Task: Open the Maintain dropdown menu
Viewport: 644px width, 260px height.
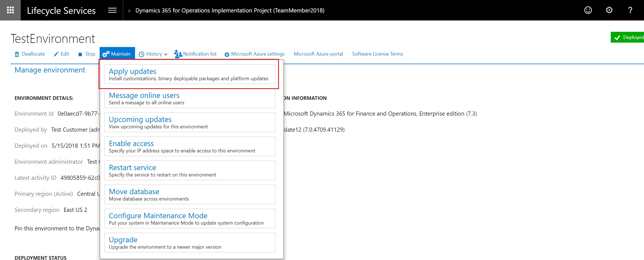Action: coord(117,53)
